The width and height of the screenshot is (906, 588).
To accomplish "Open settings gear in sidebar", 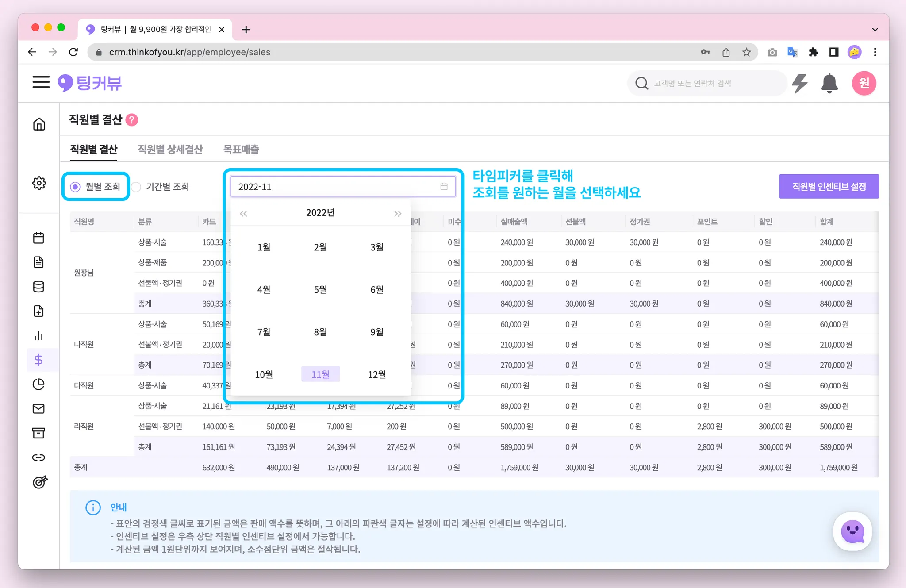I will (x=39, y=183).
